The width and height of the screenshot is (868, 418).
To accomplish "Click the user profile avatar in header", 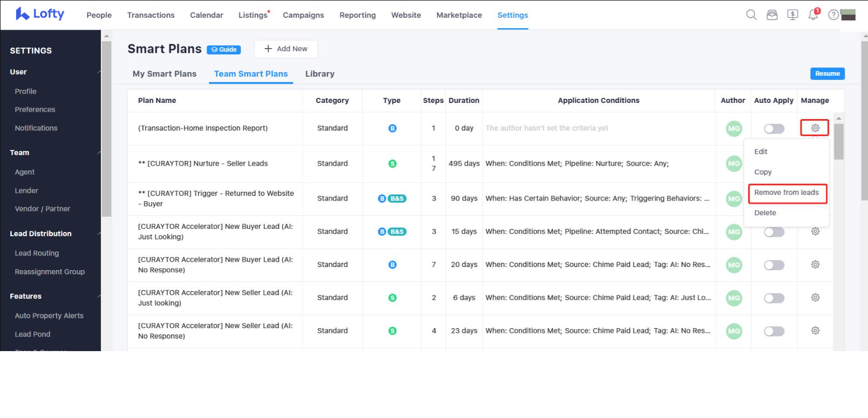I will 848,15.
